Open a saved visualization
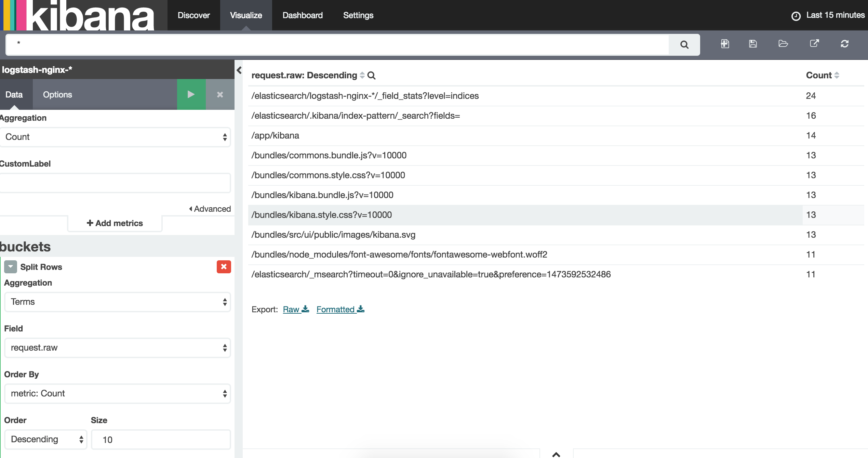Image resolution: width=868 pixels, height=458 pixels. 783,44
